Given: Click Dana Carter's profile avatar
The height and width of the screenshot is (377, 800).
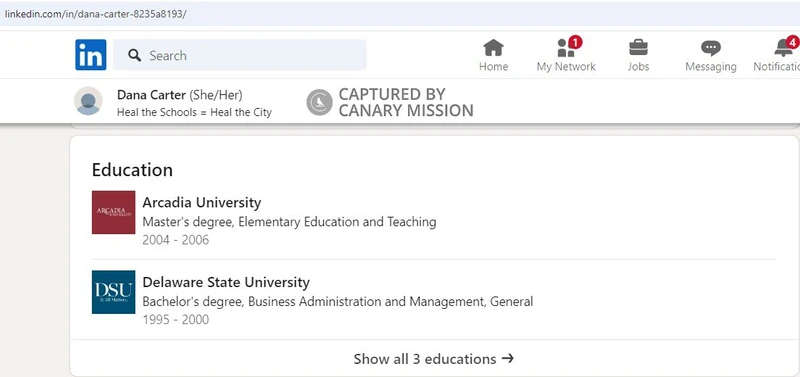Looking at the screenshot, I should (x=88, y=100).
